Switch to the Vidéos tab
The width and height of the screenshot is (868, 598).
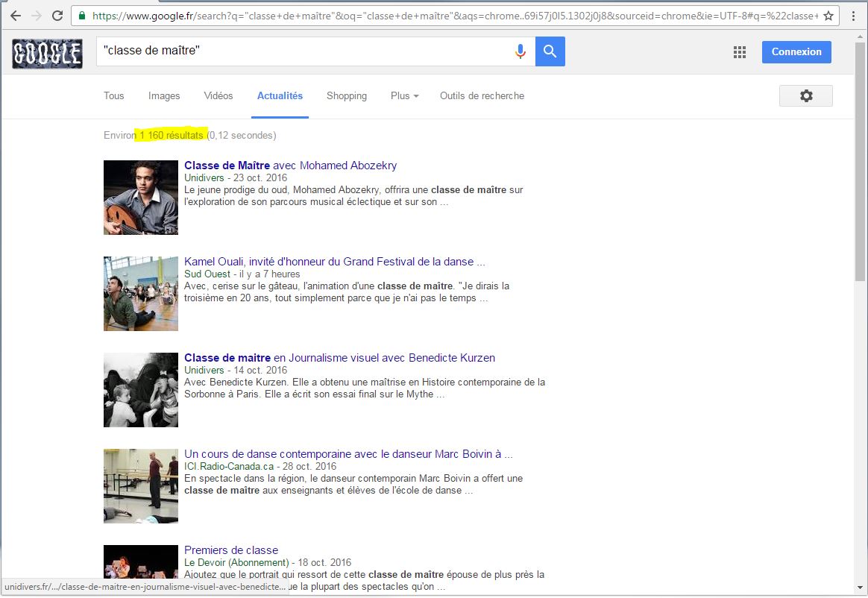pos(218,96)
